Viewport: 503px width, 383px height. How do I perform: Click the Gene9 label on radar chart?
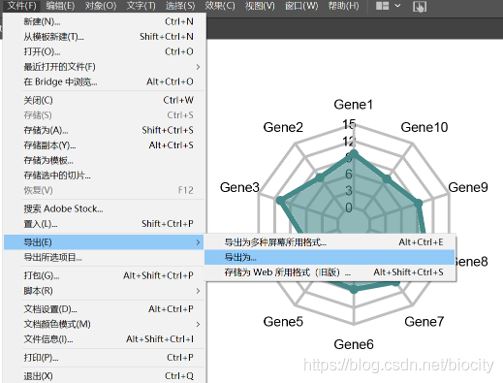pyautogui.click(x=468, y=187)
